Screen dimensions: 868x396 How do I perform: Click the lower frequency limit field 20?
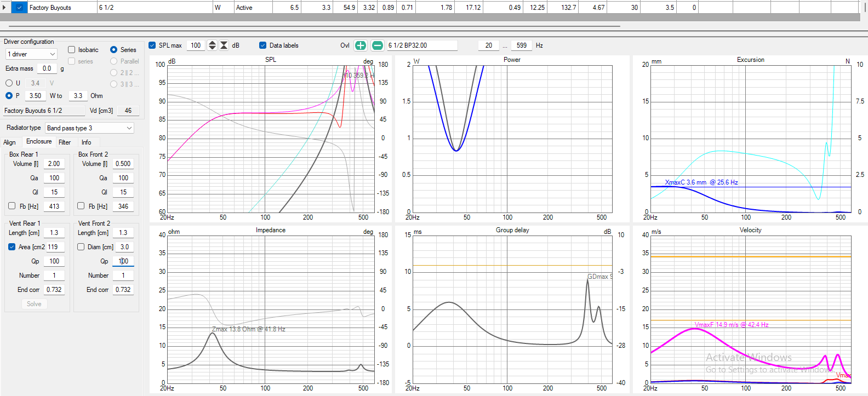[489, 45]
